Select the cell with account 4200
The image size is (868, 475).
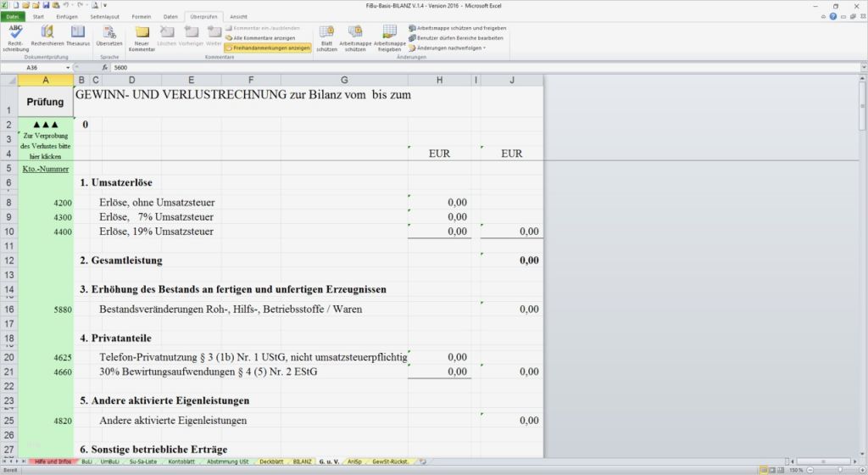pyautogui.click(x=46, y=203)
